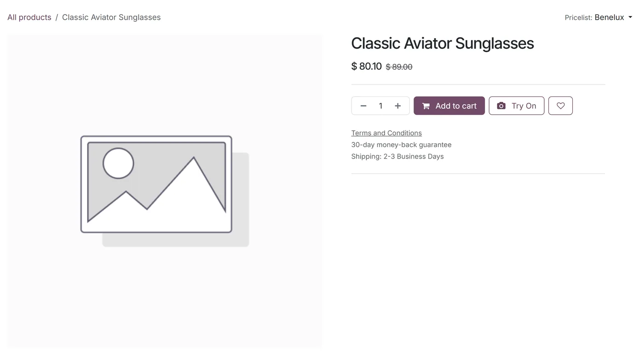Screen dimensions: 644x356
Task: Focus the quantity input field
Action: point(380,106)
